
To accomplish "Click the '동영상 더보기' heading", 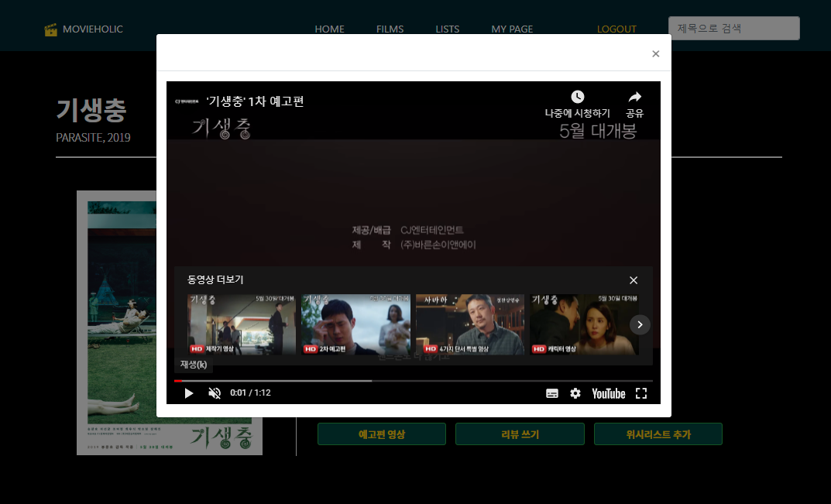I will 215,279.
